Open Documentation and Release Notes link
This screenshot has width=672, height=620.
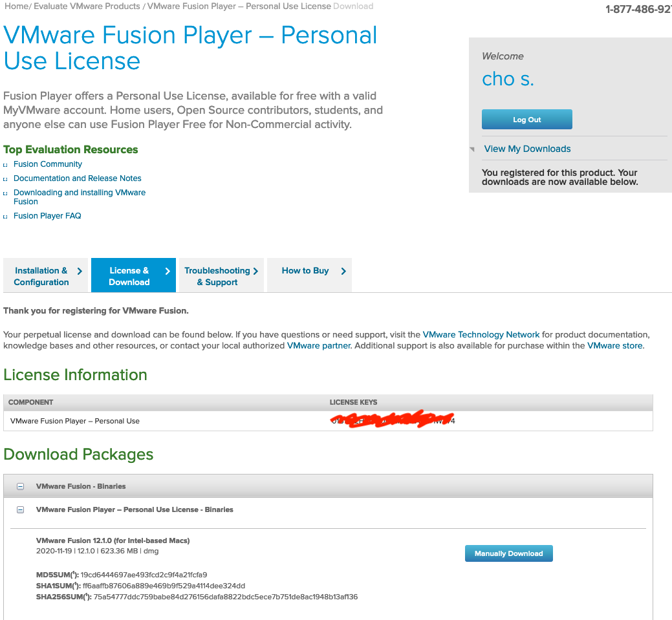77,178
